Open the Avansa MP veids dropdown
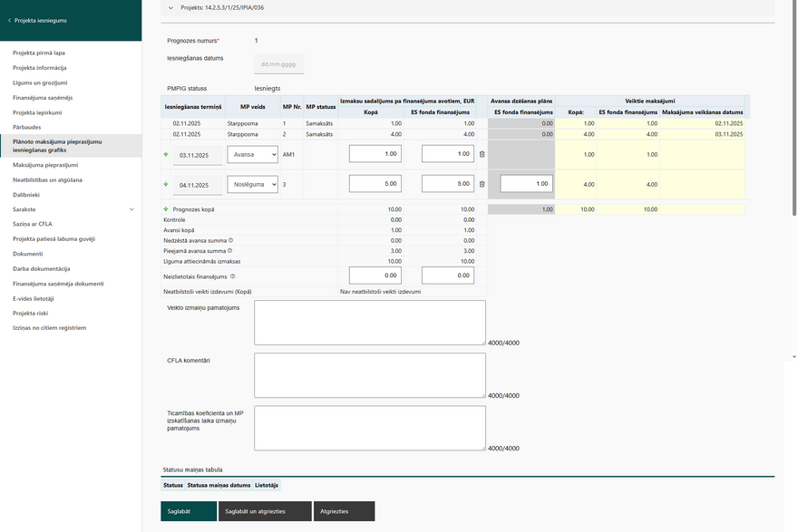The image size is (798, 532). pyautogui.click(x=252, y=155)
